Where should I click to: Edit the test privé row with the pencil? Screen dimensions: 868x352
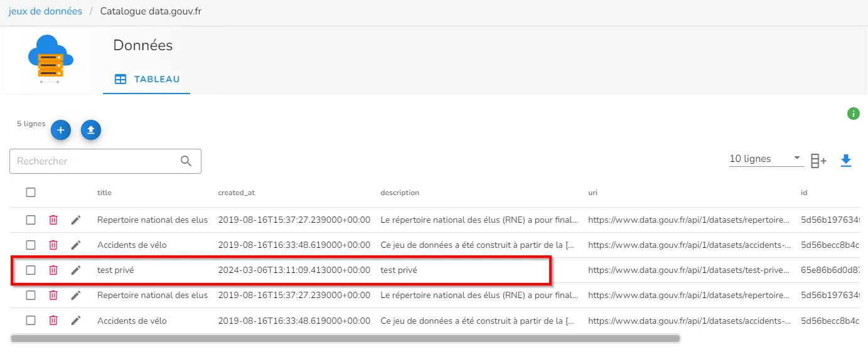tap(76, 270)
